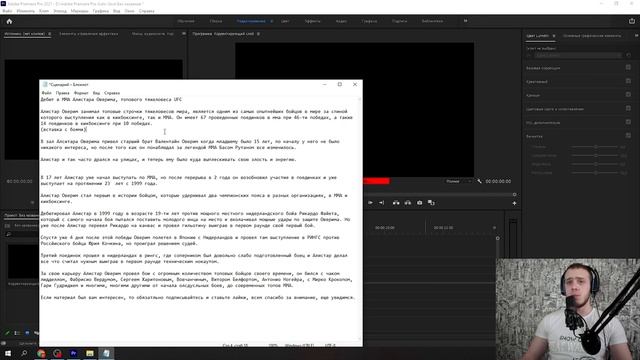Adjust first Vignette slider (Amount)
Viewport: 640px width, 360px height.
[x=596, y=147]
